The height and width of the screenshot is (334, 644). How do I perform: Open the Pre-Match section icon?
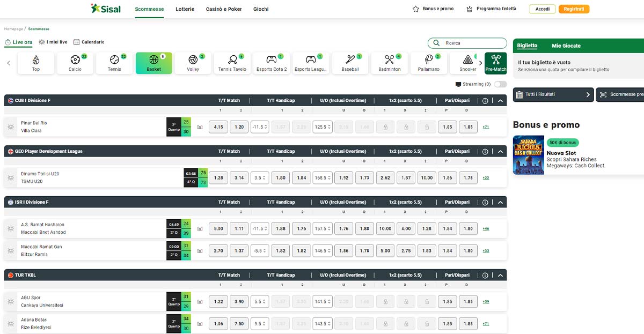pos(495,63)
